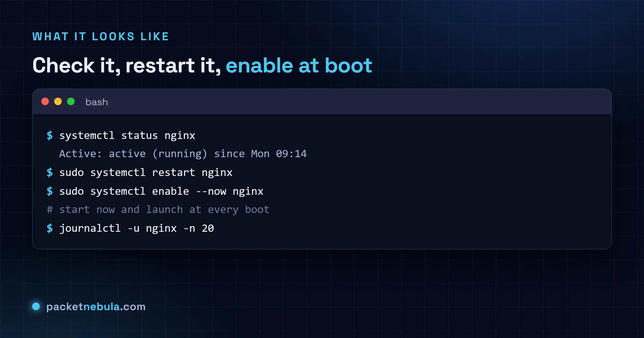Click the red close dot in terminal header
The height and width of the screenshot is (338, 644).
[x=45, y=102]
